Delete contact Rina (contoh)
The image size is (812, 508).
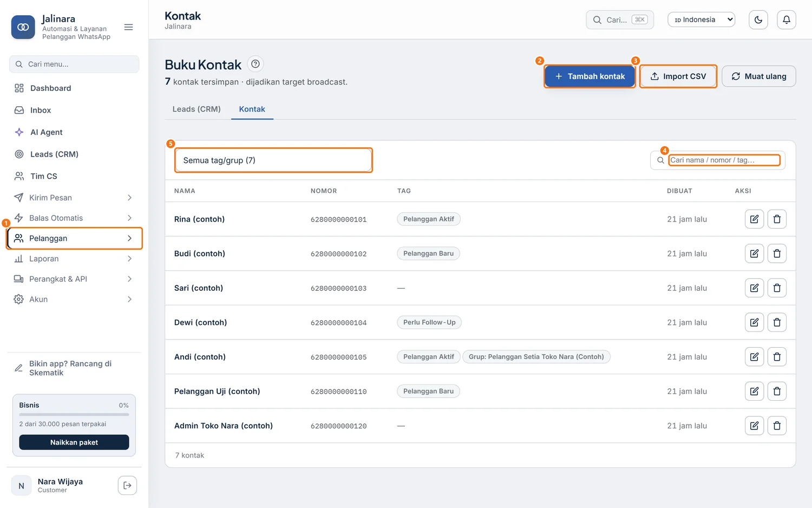click(x=777, y=219)
